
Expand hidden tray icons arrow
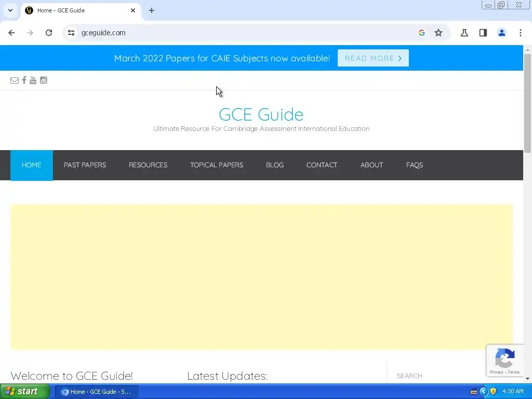pos(484,392)
